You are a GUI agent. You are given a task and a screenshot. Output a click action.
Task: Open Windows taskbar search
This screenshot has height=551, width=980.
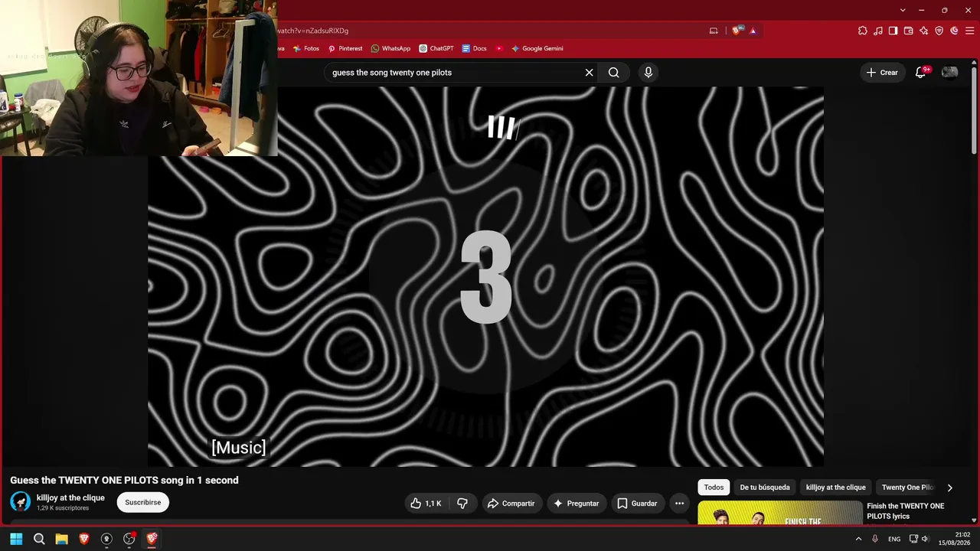pyautogui.click(x=39, y=539)
